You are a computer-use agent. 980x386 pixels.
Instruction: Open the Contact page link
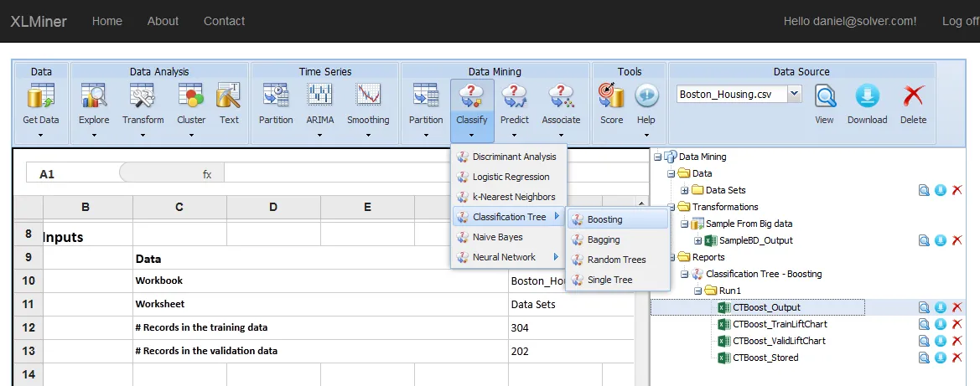tap(225, 21)
